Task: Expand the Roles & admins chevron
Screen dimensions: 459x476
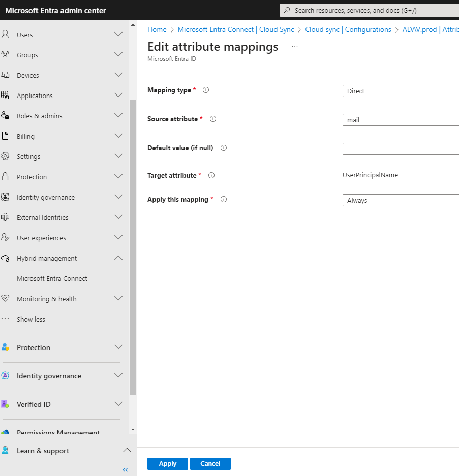Action: click(118, 115)
